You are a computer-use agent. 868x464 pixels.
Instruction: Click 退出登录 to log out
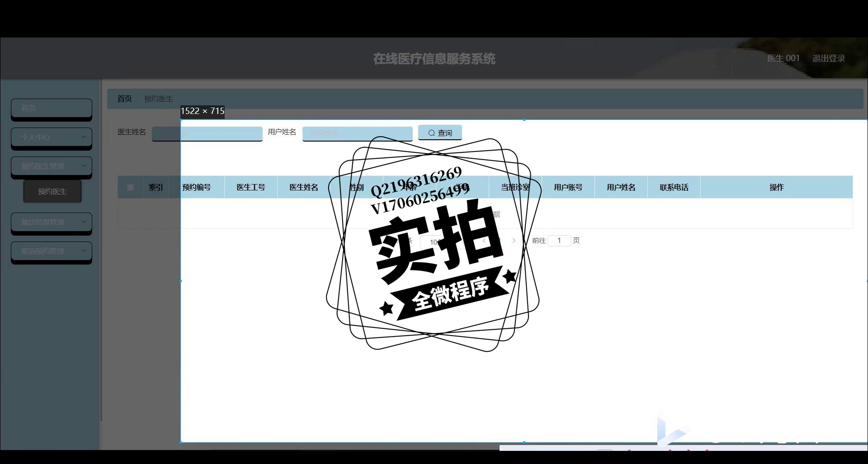pos(829,58)
